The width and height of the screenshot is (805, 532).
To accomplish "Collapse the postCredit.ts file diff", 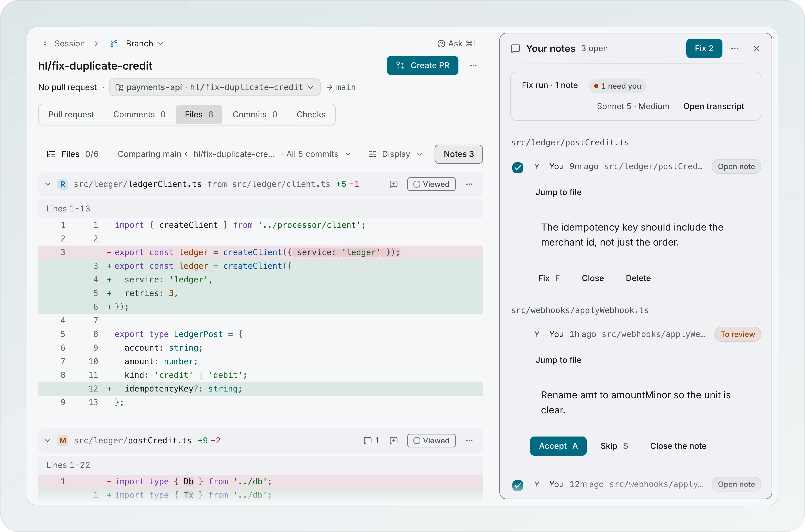I will point(48,440).
